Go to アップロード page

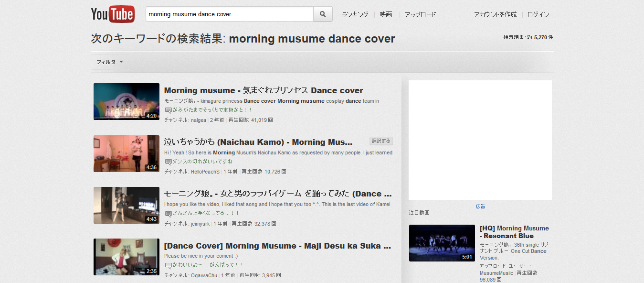click(x=420, y=14)
